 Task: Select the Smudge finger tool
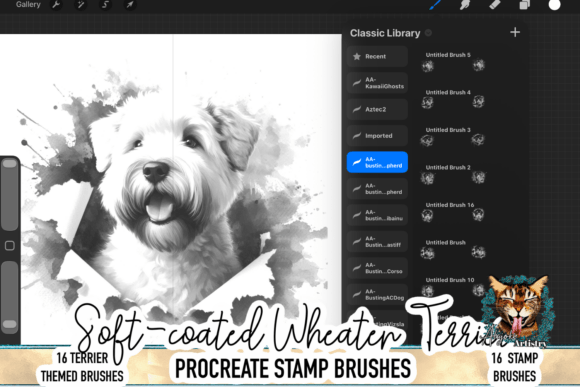(465, 4)
